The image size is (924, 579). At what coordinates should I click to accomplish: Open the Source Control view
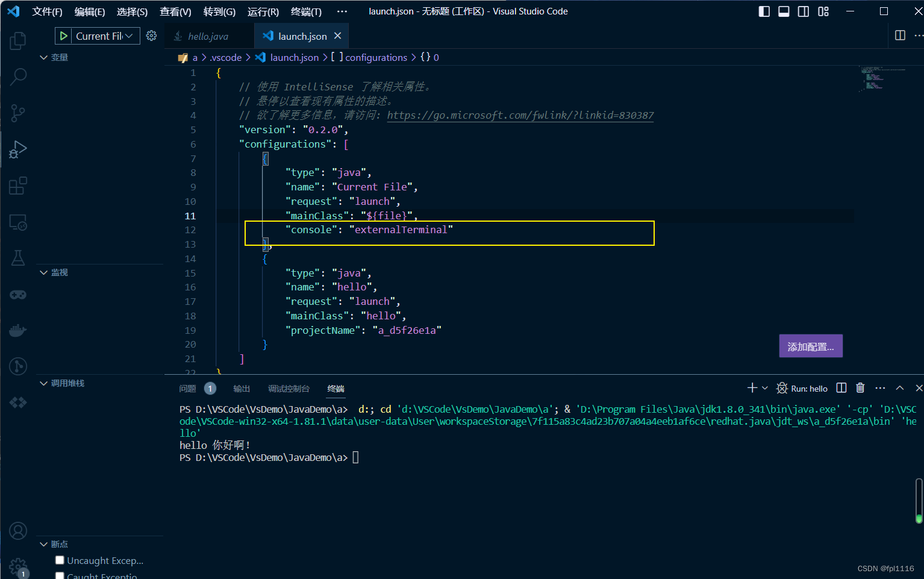click(17, 113)
